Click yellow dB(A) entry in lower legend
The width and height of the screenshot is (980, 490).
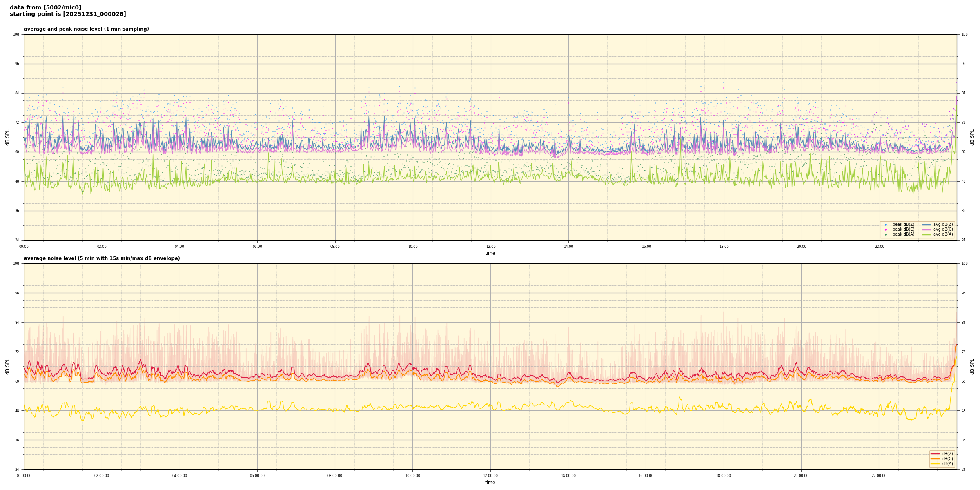(935, 463)
